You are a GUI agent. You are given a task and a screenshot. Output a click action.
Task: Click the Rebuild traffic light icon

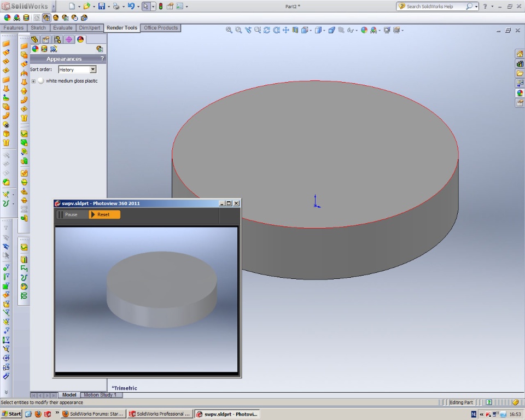pos(161,6)
